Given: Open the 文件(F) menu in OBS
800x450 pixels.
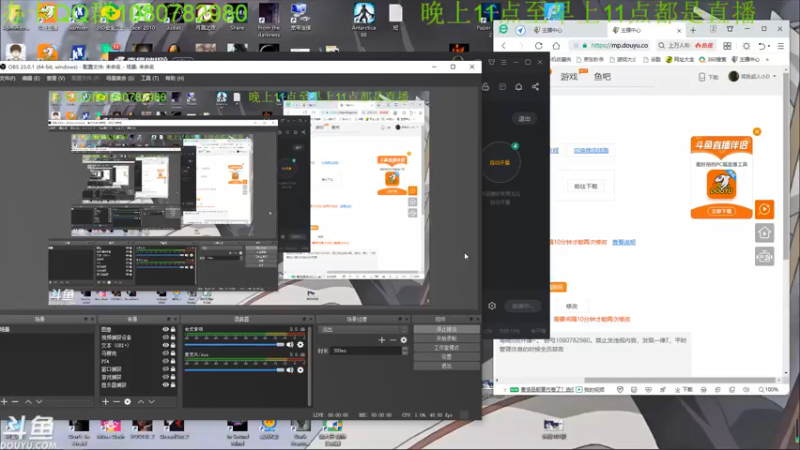Looking at the screenshot, I should 8,79.
